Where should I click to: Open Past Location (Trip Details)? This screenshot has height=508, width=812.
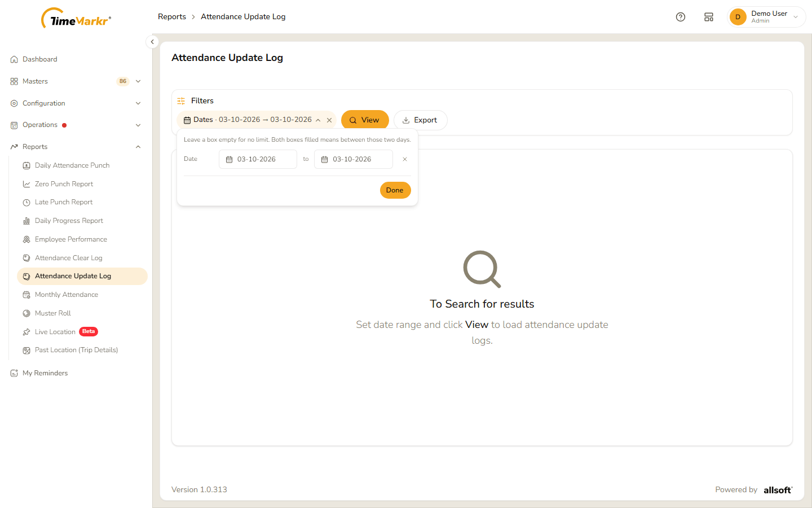pyautogui.click(x=82, y=350)
